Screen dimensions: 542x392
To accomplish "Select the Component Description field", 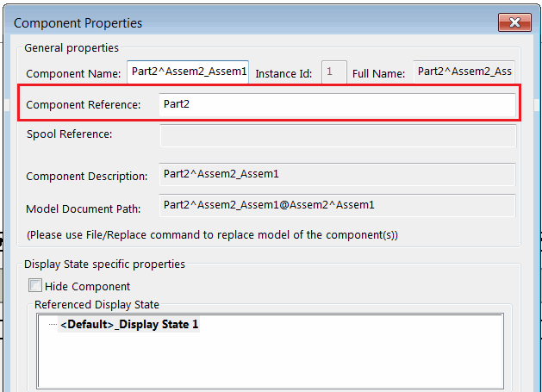I will coord(337,175).
